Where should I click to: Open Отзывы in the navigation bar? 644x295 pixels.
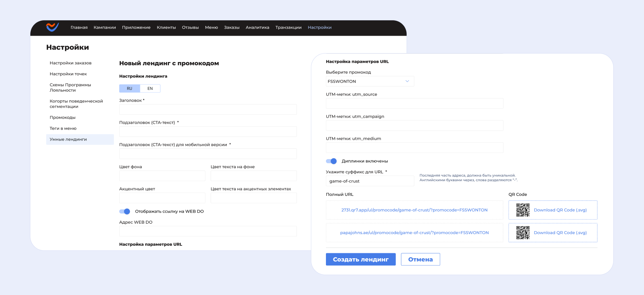pyautogui.click(x=190, y=27)
